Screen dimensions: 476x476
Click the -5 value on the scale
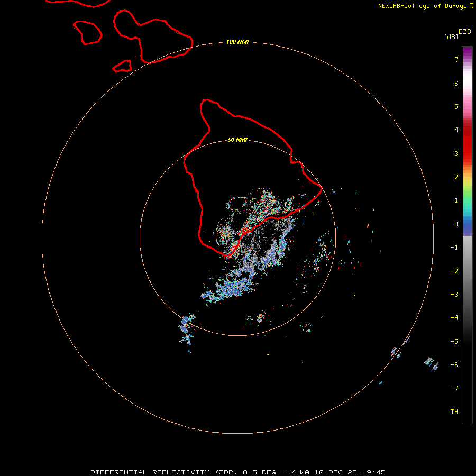click(454, 341)
